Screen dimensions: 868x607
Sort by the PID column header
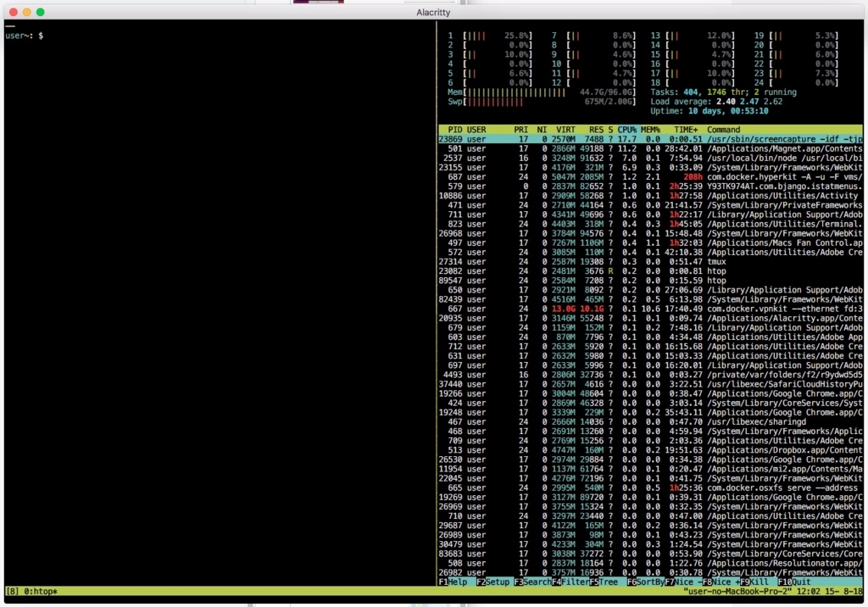[455, 130]
